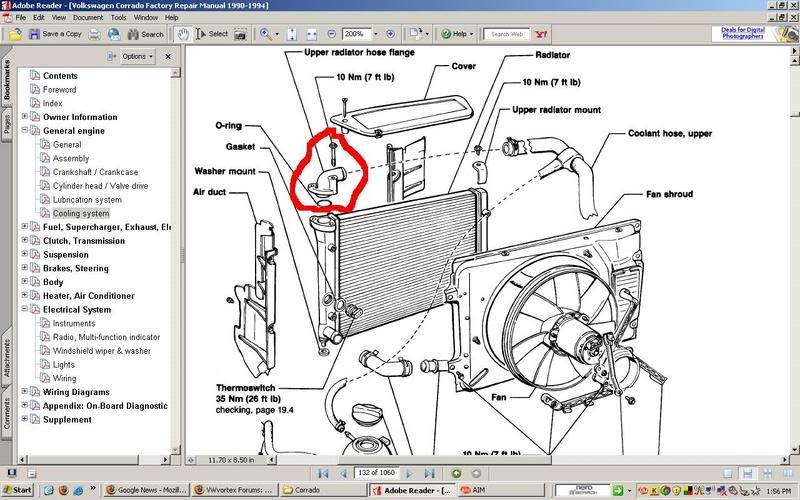The height and width of the screenshot is (500, 800).
Task: Open the Corrado folder from taskbar
Action: [322, 490]
